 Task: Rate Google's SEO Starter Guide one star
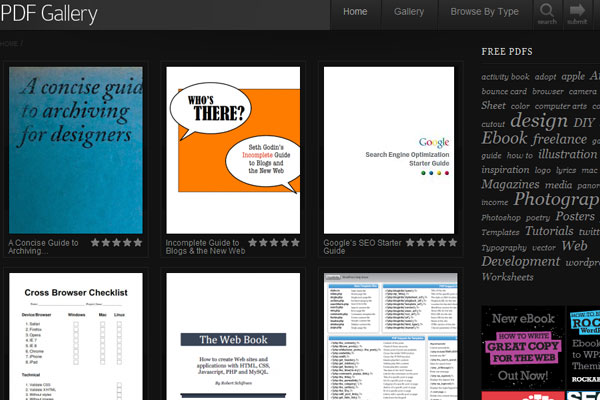(410, 242)
